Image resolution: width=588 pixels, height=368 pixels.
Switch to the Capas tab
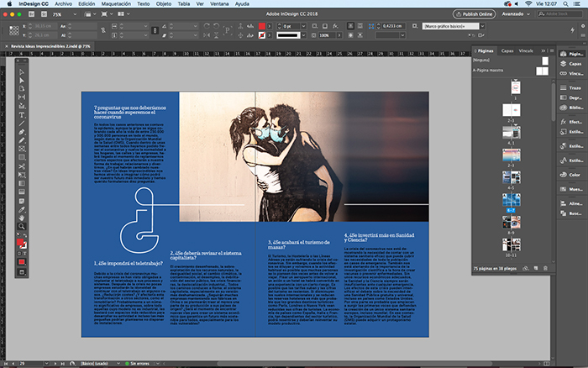[x=507, y=50]
